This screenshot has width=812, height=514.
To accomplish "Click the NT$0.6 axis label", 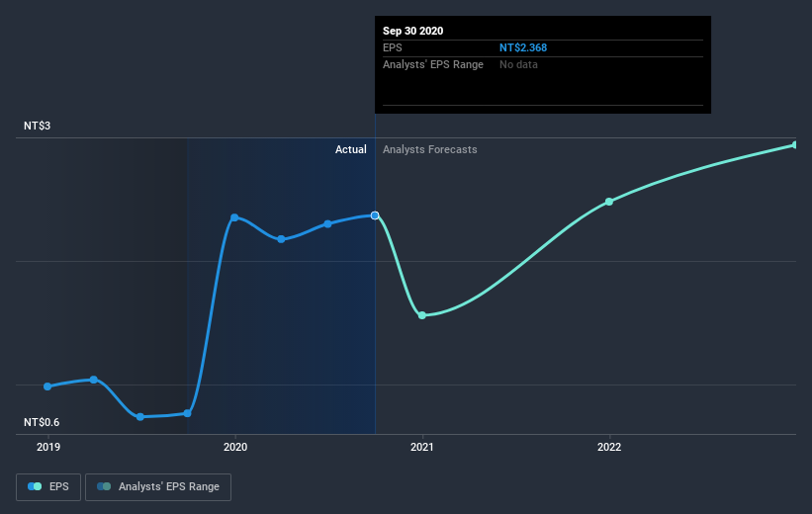I will (x=42, y=422).
